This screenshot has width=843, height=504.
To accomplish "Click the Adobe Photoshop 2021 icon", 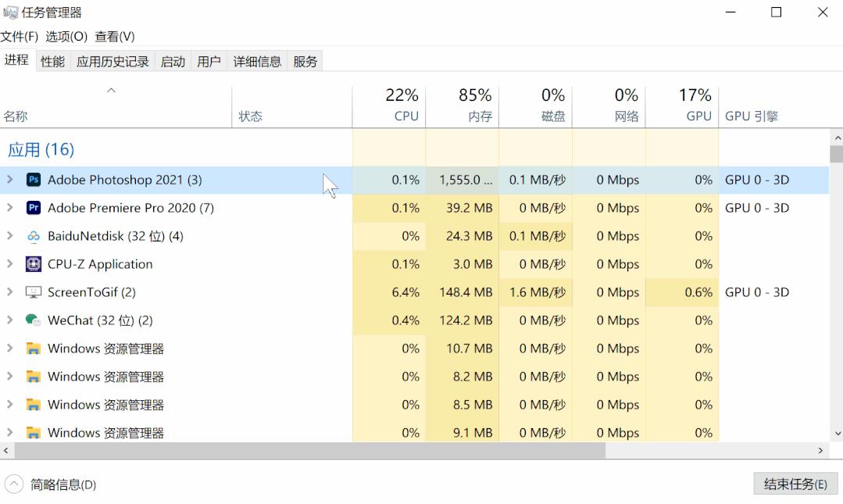I will pyautogui.click(x=34, y=180).
